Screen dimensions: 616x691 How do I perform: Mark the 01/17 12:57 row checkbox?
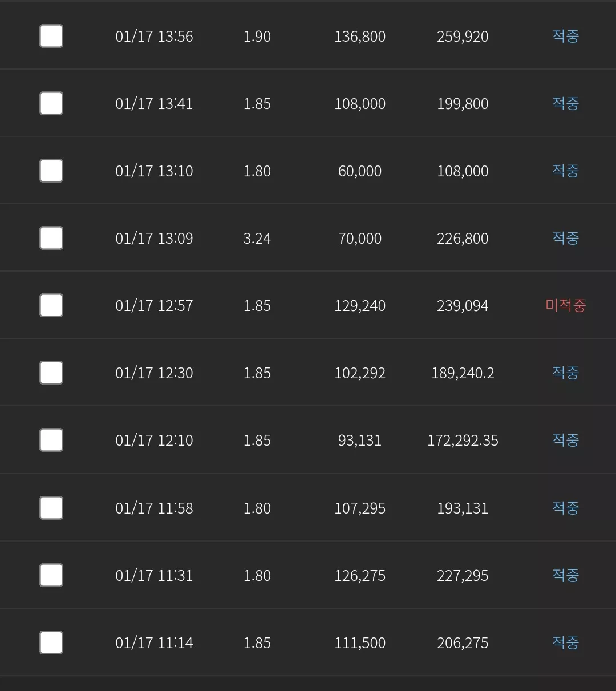51,305
